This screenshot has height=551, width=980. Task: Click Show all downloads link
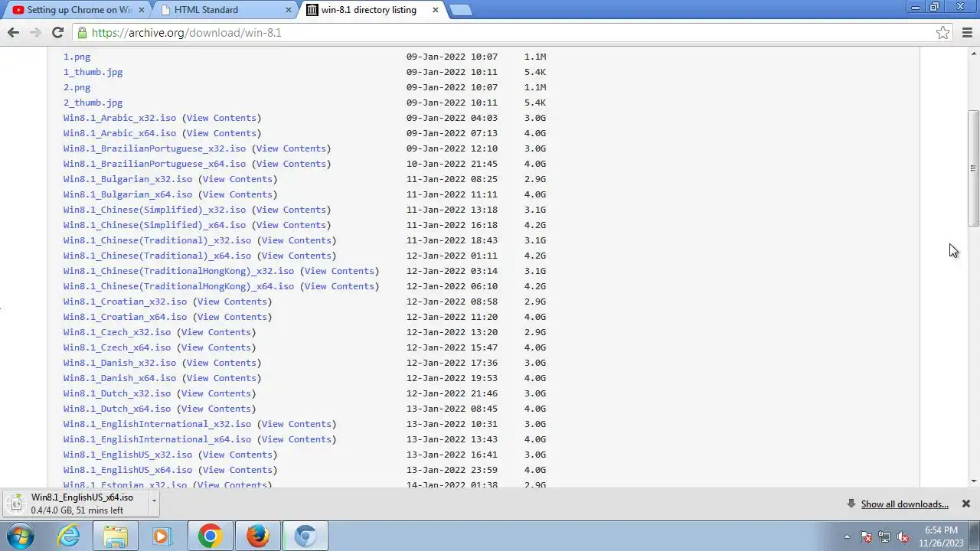(904, 504)
